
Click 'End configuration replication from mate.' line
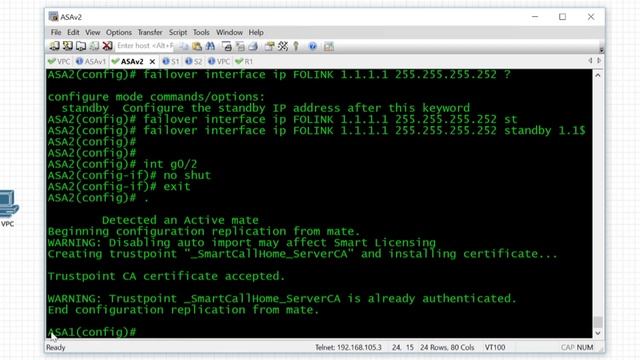tap(183, 310)
